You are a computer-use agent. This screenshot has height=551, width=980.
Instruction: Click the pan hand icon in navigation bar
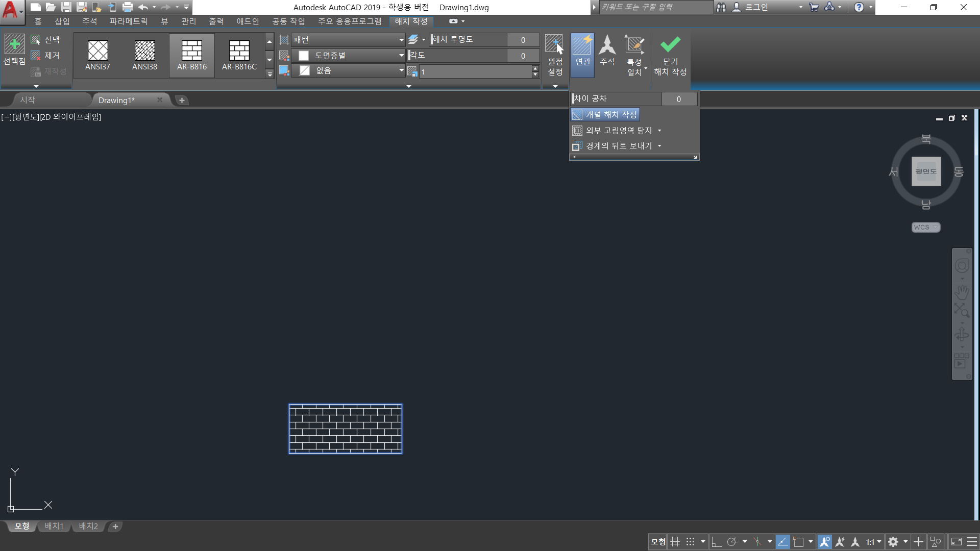point(962,292)
